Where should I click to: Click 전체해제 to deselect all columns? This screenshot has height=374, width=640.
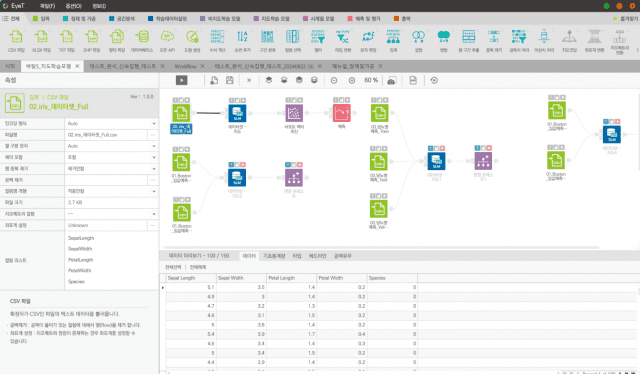(198, 267)
